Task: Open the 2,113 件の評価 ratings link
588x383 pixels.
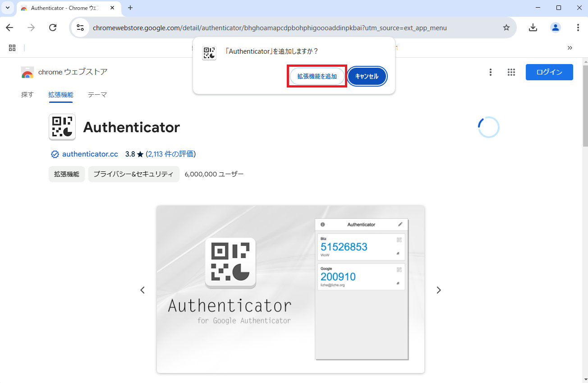Action: [x=170, y=154]
